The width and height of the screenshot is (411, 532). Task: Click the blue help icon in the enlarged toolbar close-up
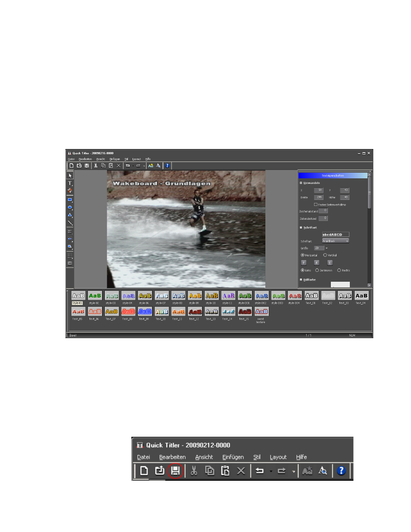(x=341, y=471)
